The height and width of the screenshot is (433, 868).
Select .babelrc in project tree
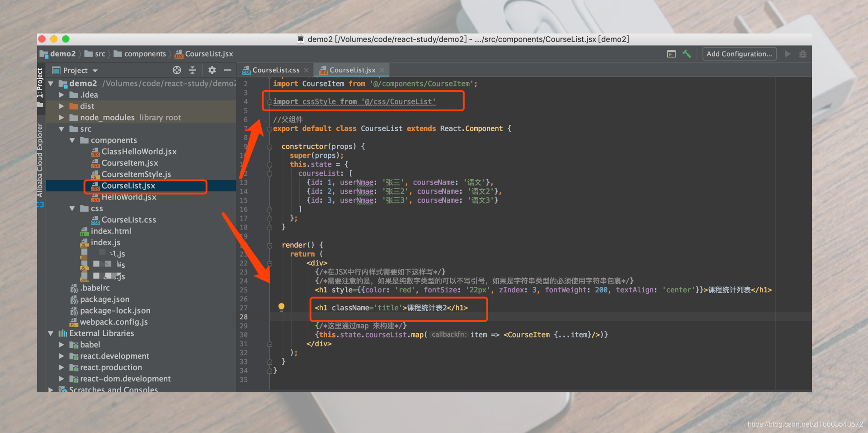coord(95,288)
